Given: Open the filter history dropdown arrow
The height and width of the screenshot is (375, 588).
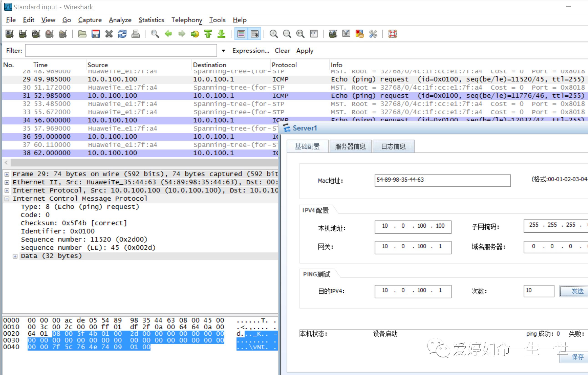Looking at the screenshot, I should [x=223, y=50].
